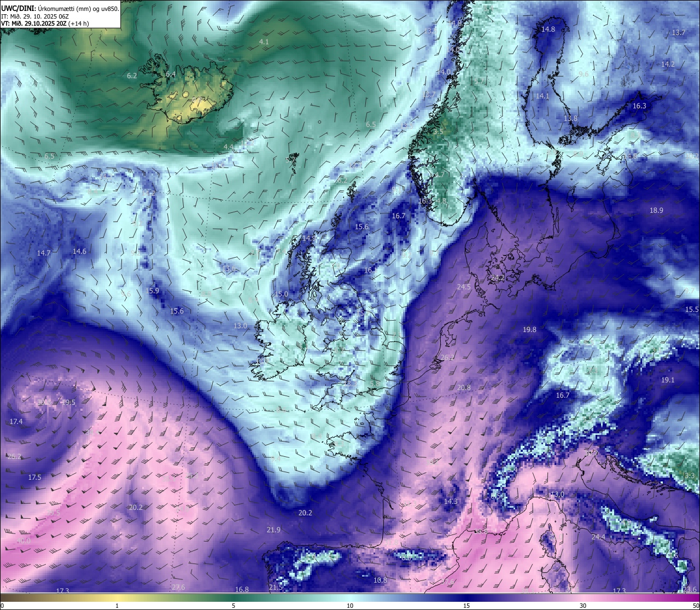
Task: Select the color scale label 5
Action: point(234,606)
